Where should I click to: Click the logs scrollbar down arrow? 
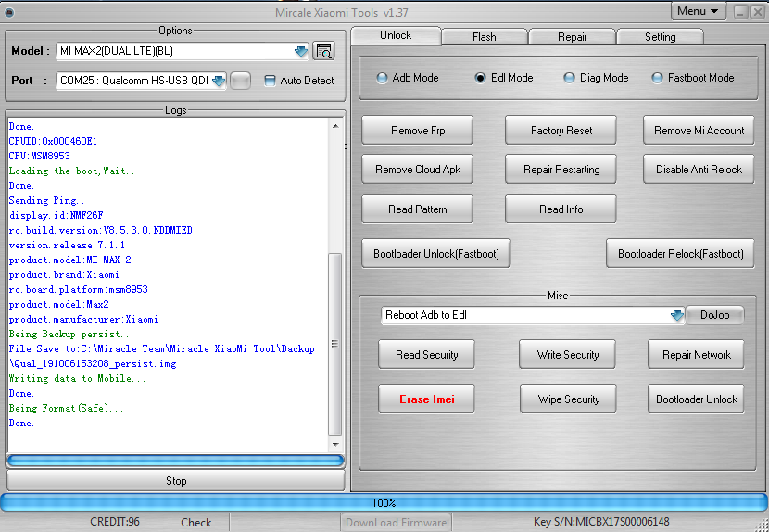[x=335, y=445]
